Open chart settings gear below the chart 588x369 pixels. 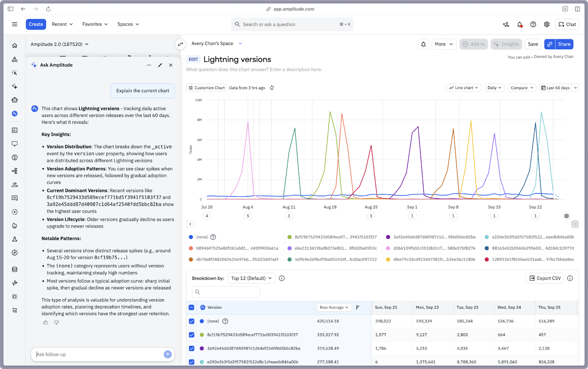click(x=566, y=216)
